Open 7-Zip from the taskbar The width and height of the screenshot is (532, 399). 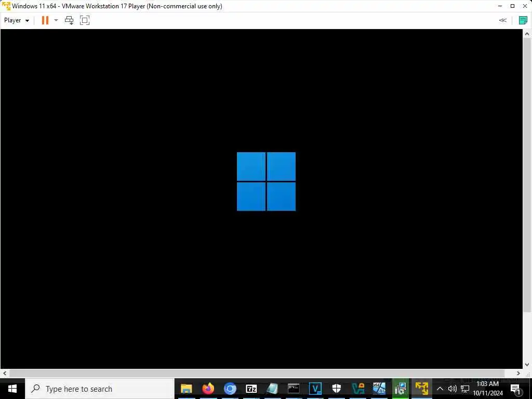point(251,389)
